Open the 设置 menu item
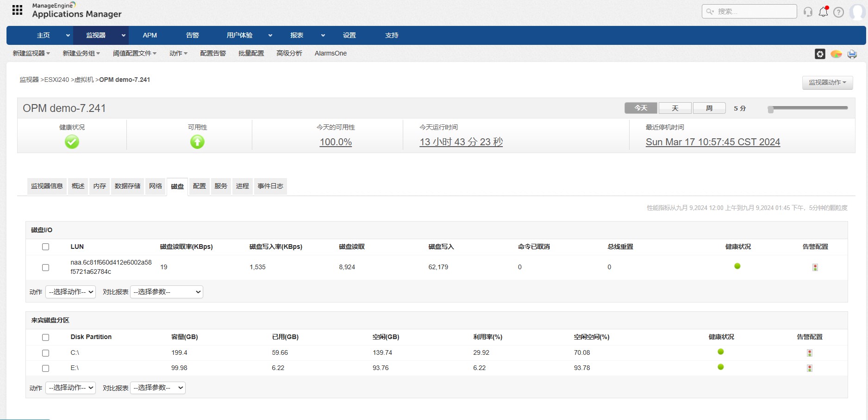The width and height of the screenshot is (868, 420). tap(349, 35)
